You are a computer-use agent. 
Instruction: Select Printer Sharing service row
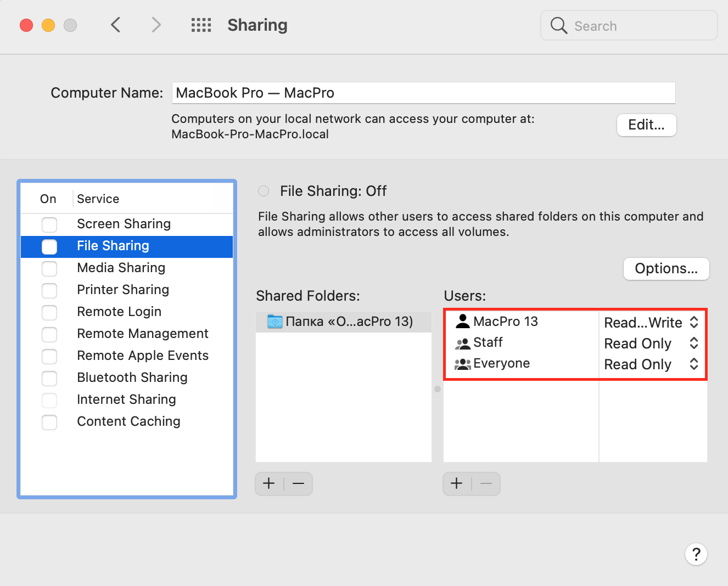click(127, 290)
